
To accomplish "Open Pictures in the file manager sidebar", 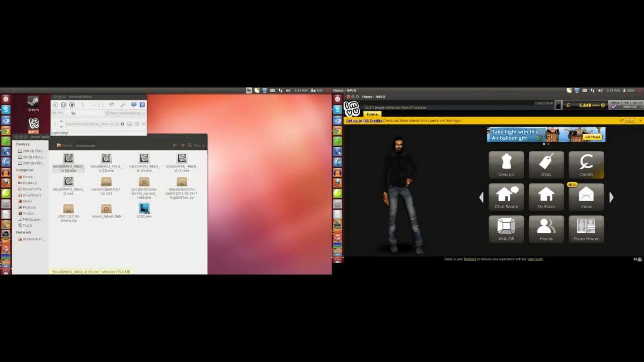I will tap(27, 207).
